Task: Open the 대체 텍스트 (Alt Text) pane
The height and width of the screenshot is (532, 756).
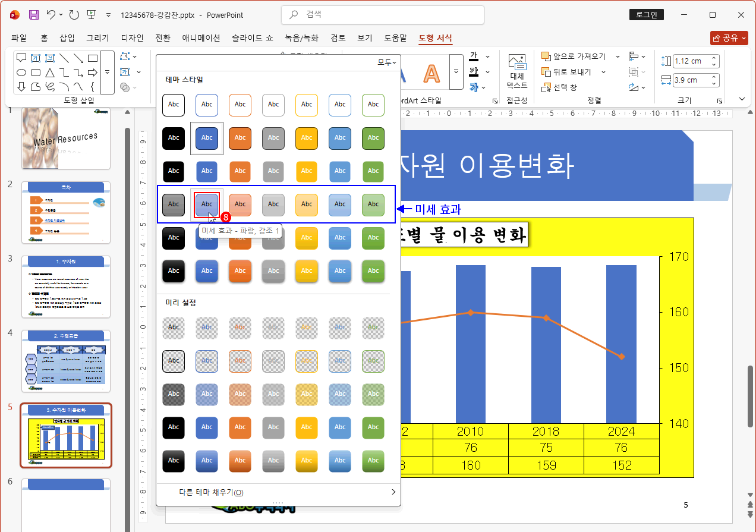Action: click(516, 71)
